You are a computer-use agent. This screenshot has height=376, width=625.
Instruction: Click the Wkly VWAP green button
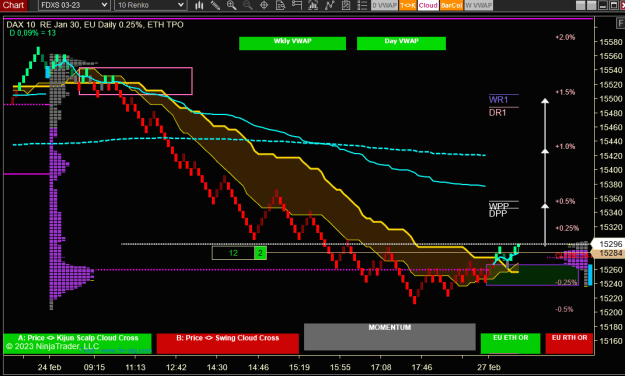click(293, 43)
